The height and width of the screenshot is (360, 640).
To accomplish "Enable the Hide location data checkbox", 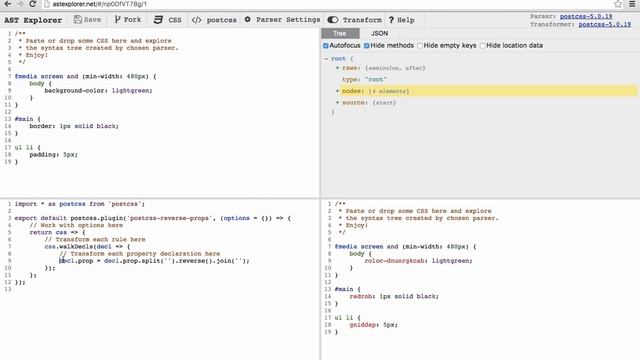I will click(x=483, y=46).
